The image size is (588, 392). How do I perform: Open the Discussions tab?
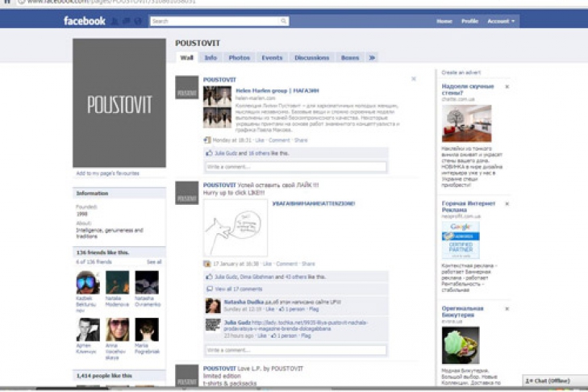click(x=311, y=58)
